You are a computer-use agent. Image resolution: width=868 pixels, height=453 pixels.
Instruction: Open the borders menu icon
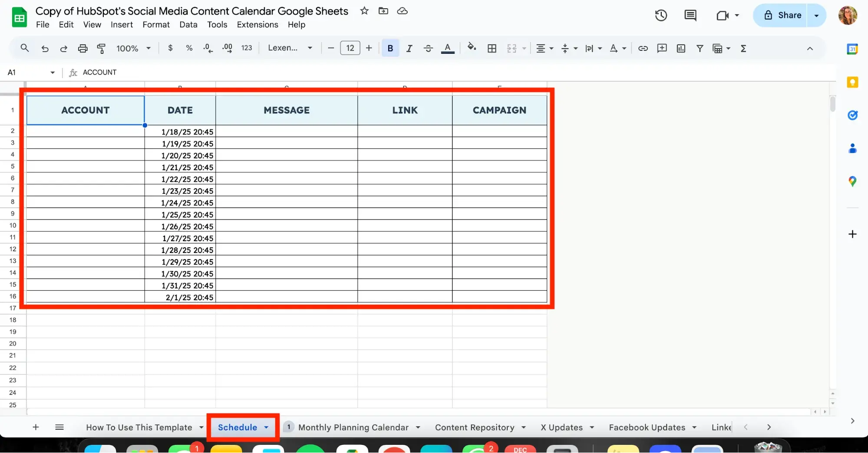(x=492, y=49)
